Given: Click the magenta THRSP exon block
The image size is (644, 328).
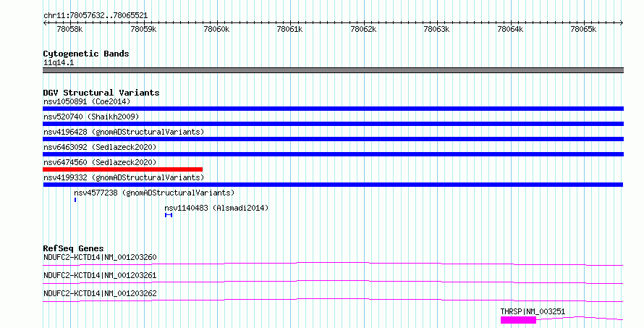Looking at the screenshot, I should [x=518, y=320].
